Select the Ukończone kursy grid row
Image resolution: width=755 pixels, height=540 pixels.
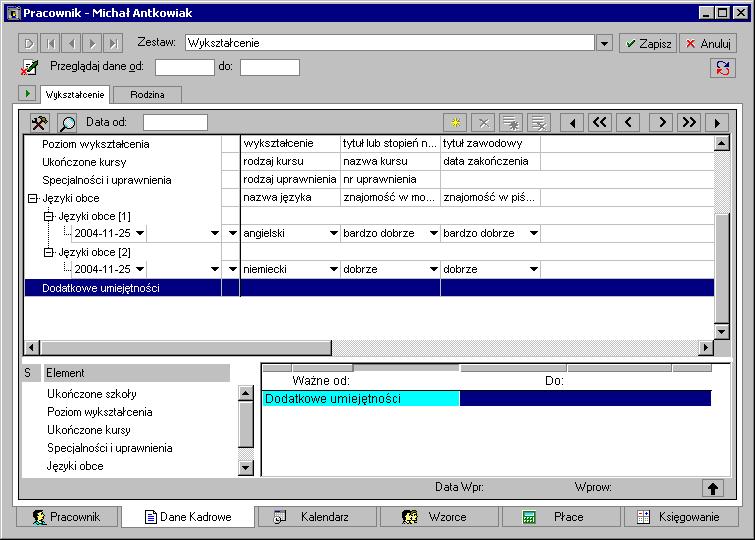tap(369, 162)
